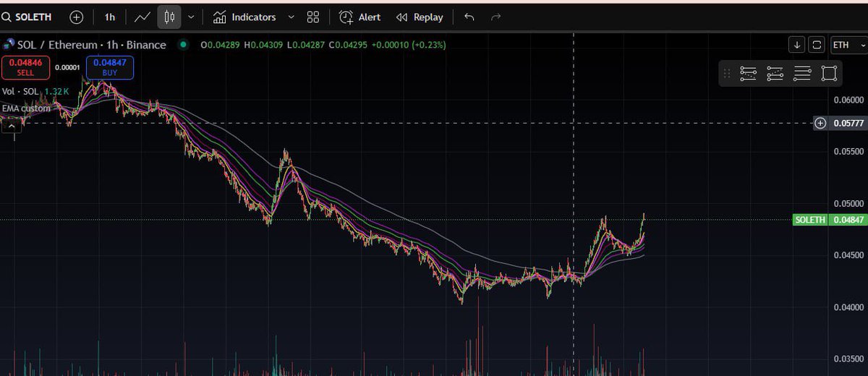This screenshot has width=868, height=376.
Task: Select the rectangle drawing tool icon
Action: (x=829, y=73)
